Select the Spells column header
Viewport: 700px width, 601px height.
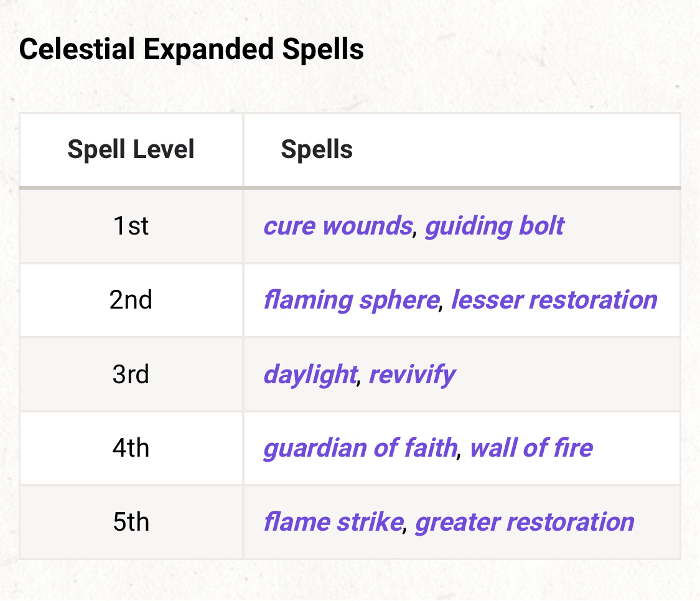[317, 150]
